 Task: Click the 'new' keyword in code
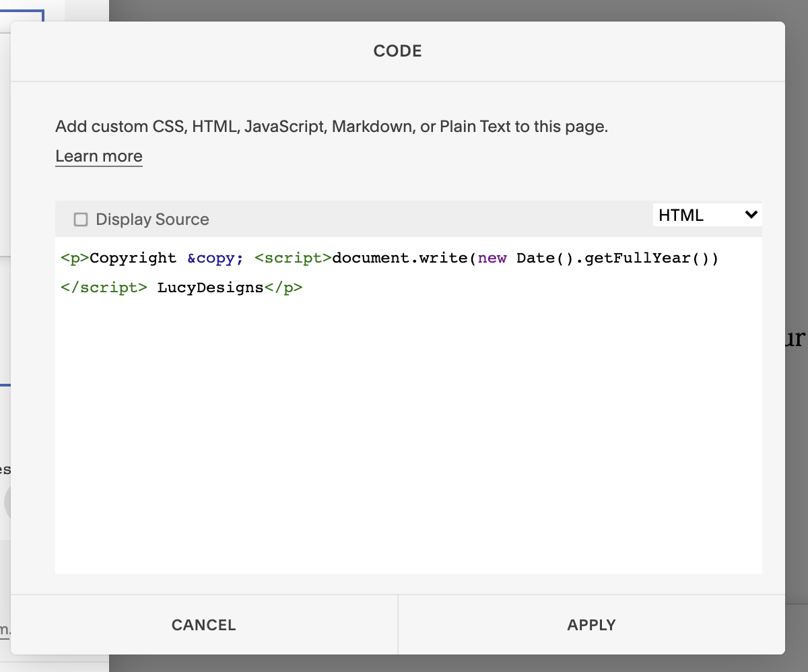[x=492, y=259]
